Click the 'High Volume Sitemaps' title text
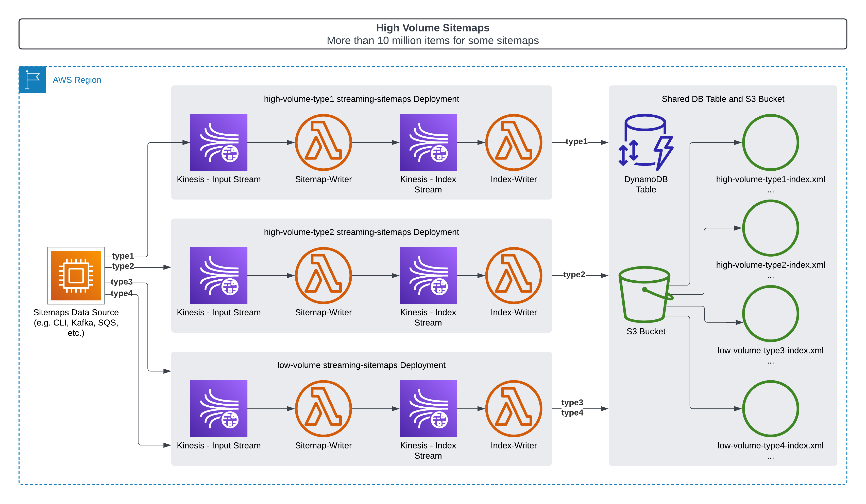The height and width of the screenshot is (504, 866). [433, 28]
